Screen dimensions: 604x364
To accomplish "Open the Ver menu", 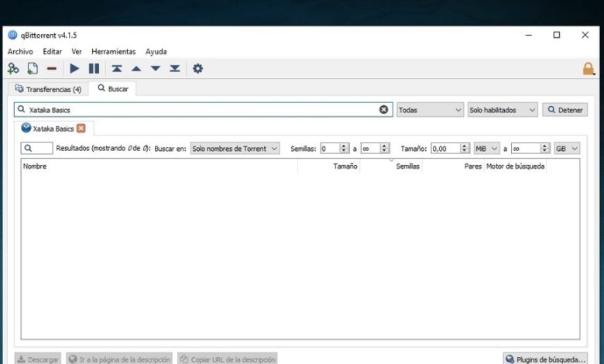I will pos(77,52).
